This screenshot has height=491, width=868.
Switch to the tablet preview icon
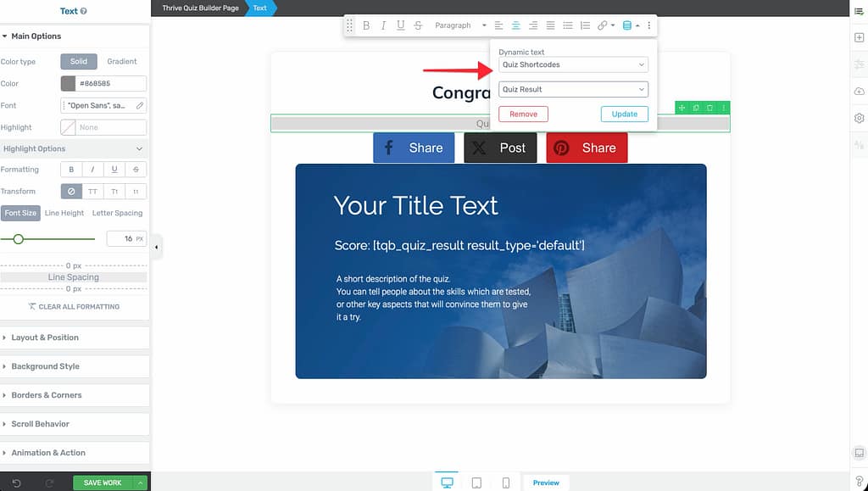tap(476, 483)
